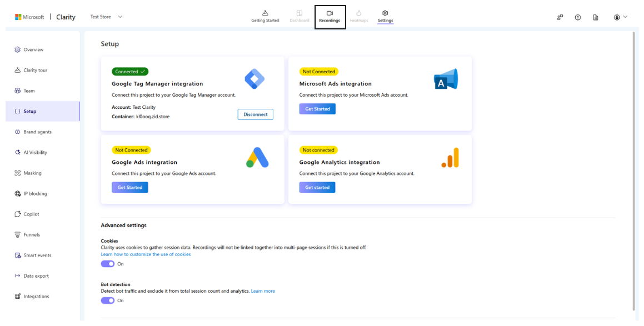Open Learn more link for bot detection
The image size is (644, 326).
pyautogui.click(x=263, y=290)
